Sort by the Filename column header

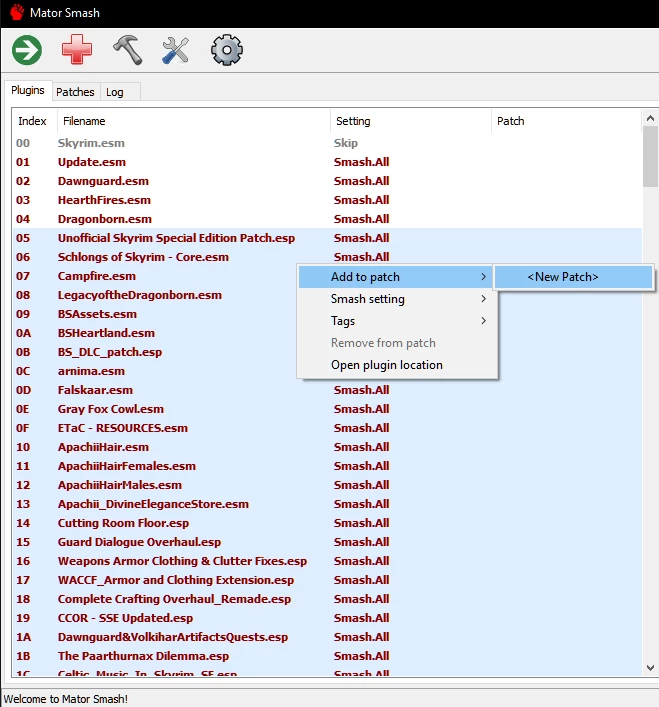(194, 121)
